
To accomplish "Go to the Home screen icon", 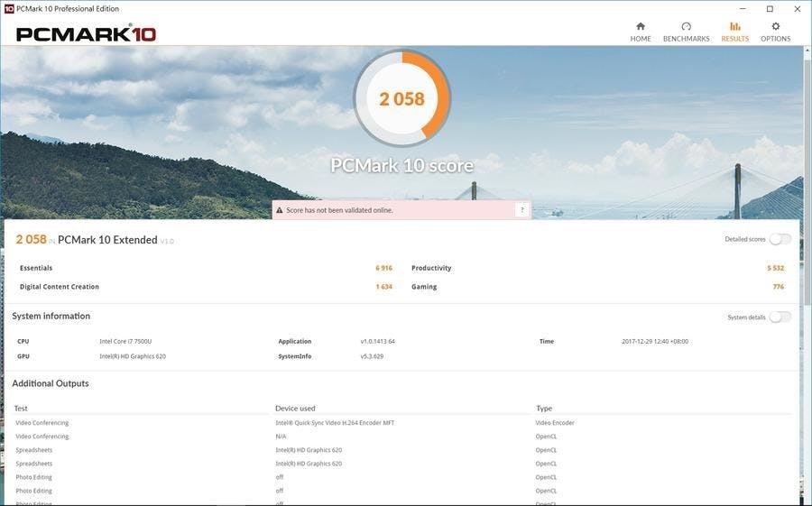I will coord(641,27).
